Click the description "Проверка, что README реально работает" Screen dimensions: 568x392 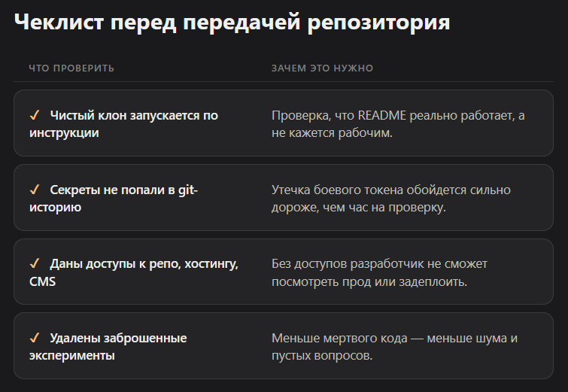coord(398,124)
